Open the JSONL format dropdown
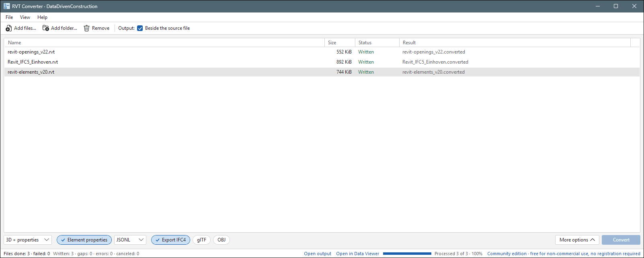The image size is (644, 258). (x=130, y=240)
